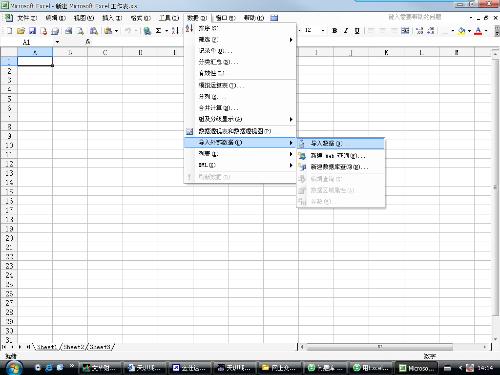
Task: Open the Undo history dropdown arrow
Action: click(x=136, y=31)
